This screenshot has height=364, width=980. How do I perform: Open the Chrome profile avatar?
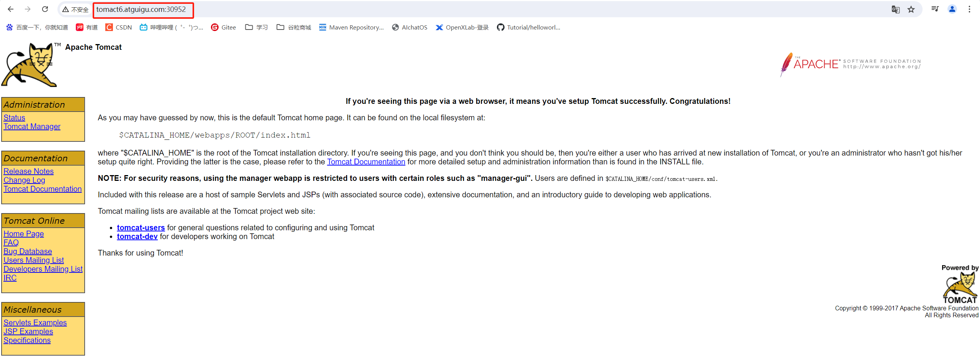(x=952, y=9)
